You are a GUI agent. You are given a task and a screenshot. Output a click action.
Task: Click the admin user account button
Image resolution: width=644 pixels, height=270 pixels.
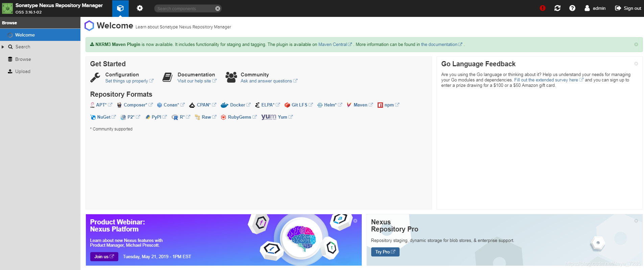595,8
